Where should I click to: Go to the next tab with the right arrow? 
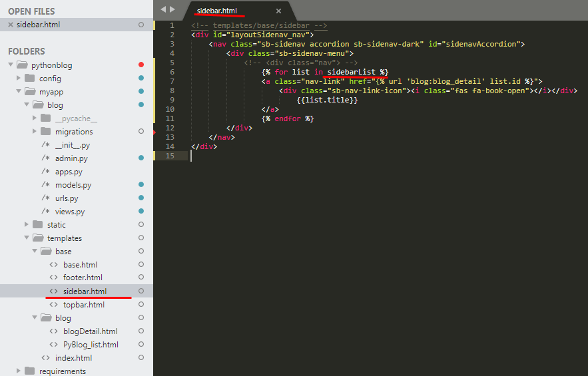point(172,9)
